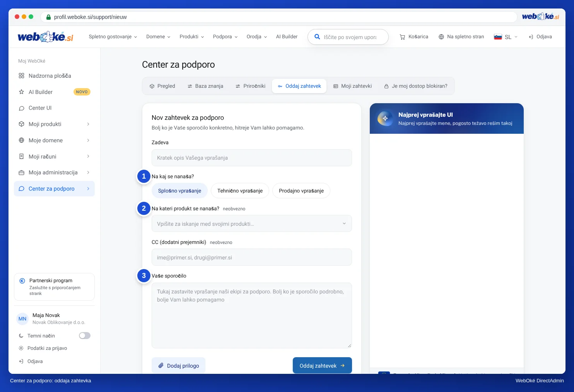Open Je moj dostop blokiran? tab
This screenshot has width=574, height=392.
pyautogui.click(x=416, y=86)
